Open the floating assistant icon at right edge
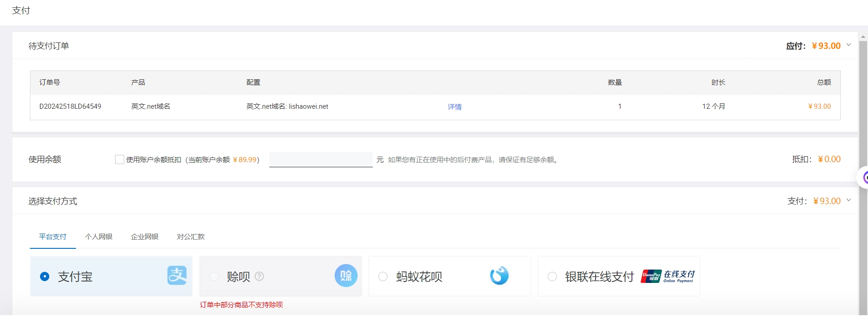868x329 pixels. 863,177
